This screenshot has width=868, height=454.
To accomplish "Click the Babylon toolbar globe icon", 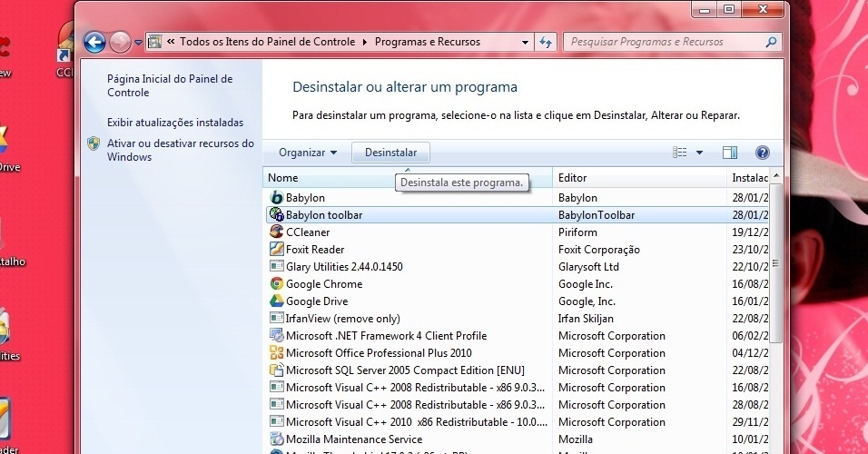I will click(x=276, y=214).
